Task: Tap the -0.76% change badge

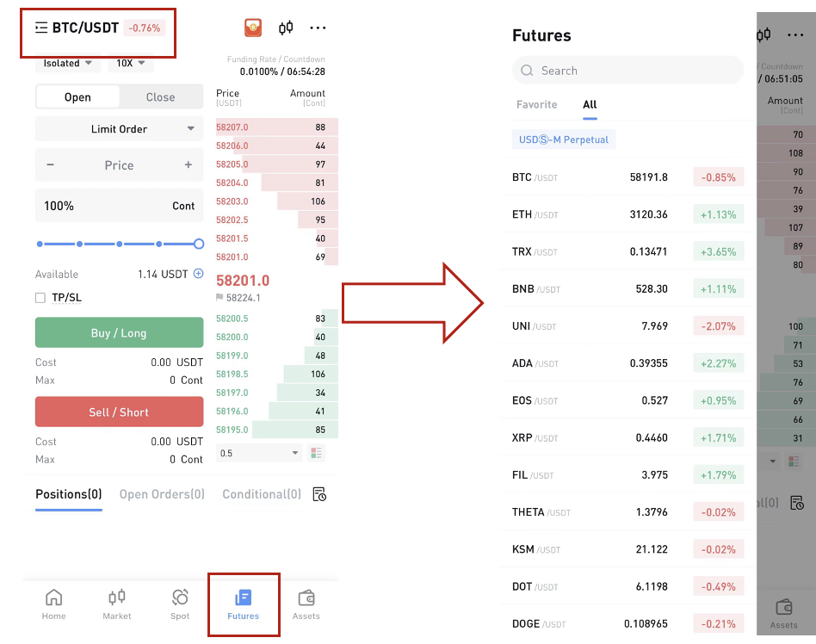Action: 144,28
